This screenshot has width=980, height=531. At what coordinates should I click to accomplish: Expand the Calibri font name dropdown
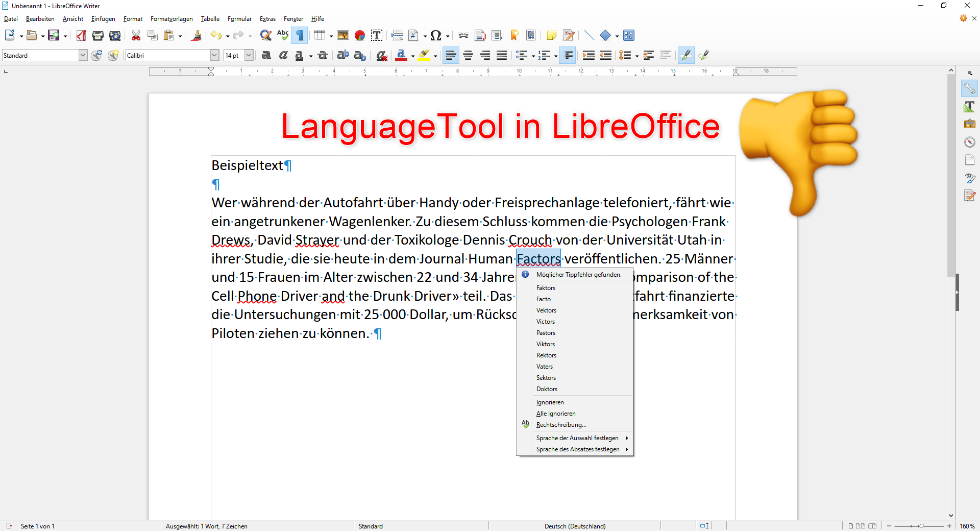[215, 55]
